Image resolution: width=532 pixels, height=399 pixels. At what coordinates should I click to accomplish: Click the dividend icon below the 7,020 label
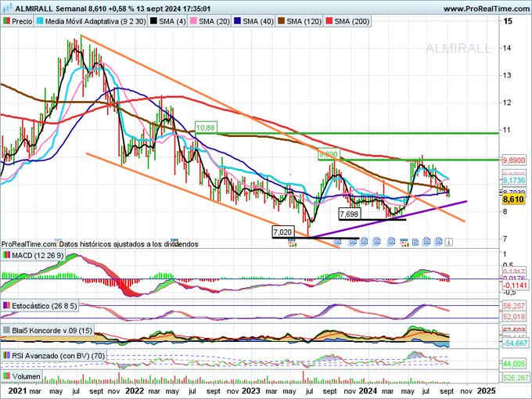(292, 243)
